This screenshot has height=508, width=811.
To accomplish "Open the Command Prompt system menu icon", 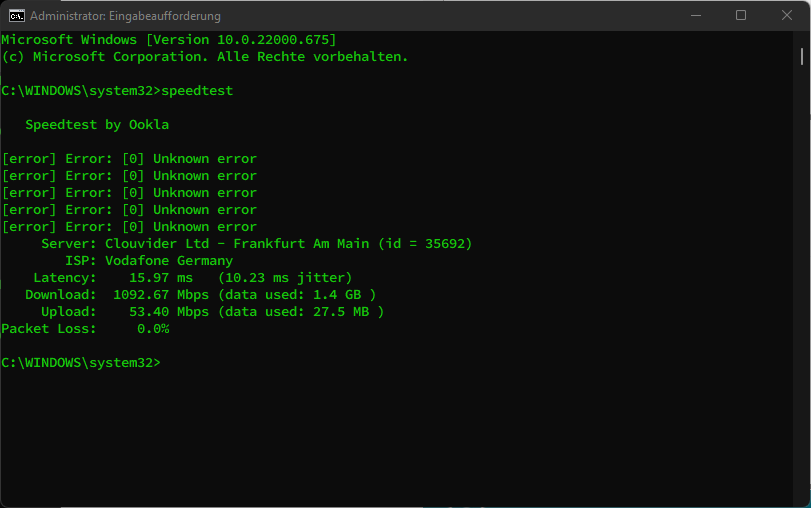I will point(16,16).
